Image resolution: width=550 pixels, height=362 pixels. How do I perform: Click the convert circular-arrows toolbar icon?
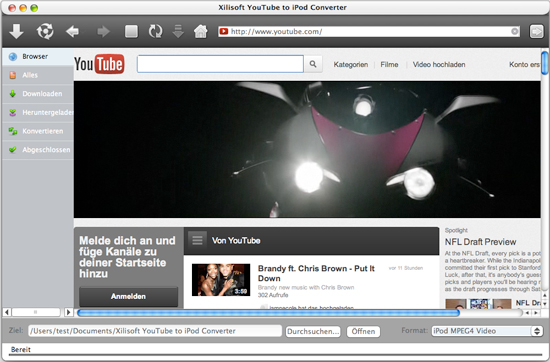click(45, 32)
